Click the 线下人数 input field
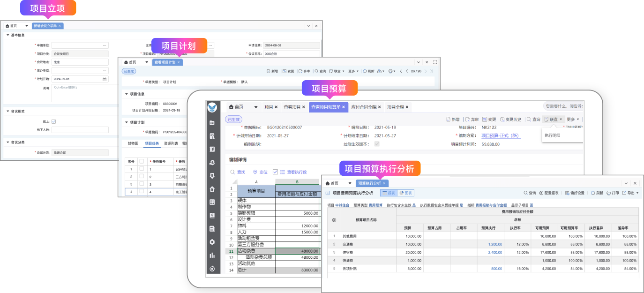 [x=80, y=130]
